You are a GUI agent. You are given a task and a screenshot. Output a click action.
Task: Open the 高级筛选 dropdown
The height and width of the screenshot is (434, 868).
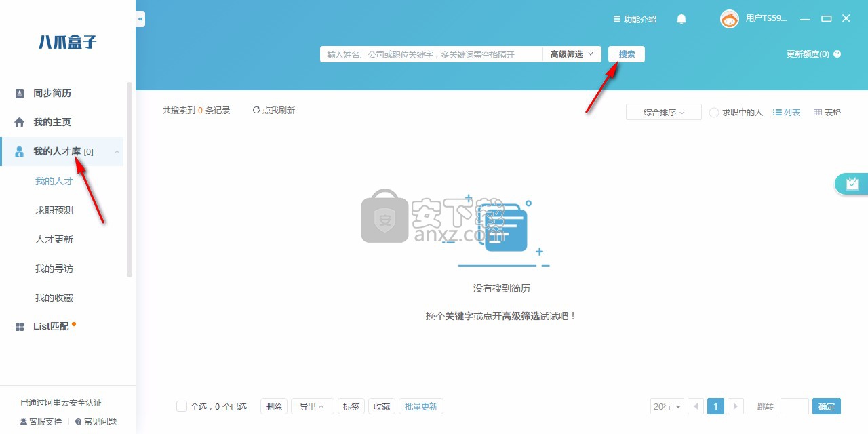tap(572, 54)
